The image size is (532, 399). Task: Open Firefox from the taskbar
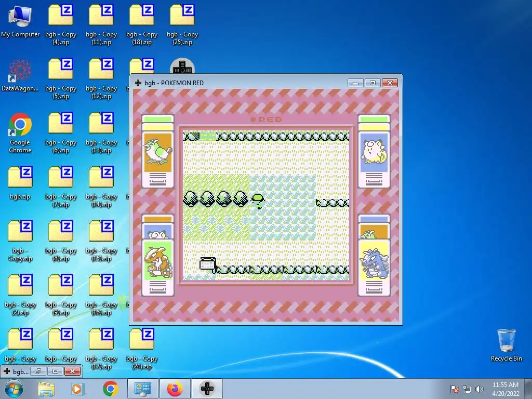(x=175, y=389)
